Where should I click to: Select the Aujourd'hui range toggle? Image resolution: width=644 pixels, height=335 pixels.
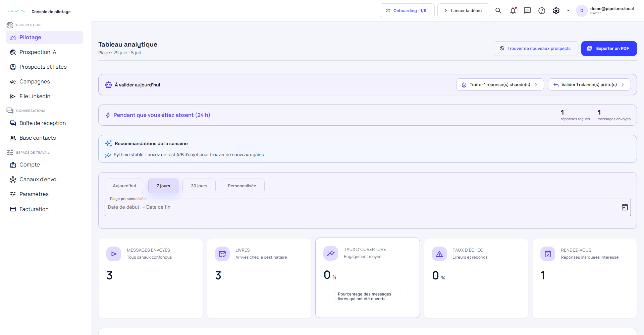coord(124,186)
